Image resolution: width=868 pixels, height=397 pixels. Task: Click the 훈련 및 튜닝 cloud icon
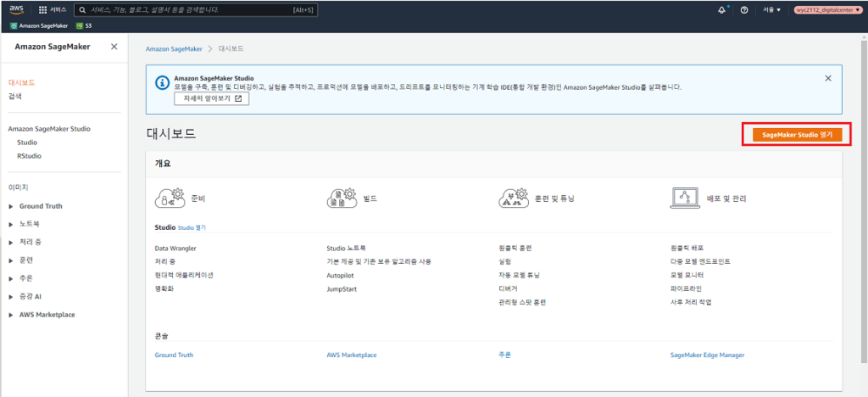tap(514, 198)
